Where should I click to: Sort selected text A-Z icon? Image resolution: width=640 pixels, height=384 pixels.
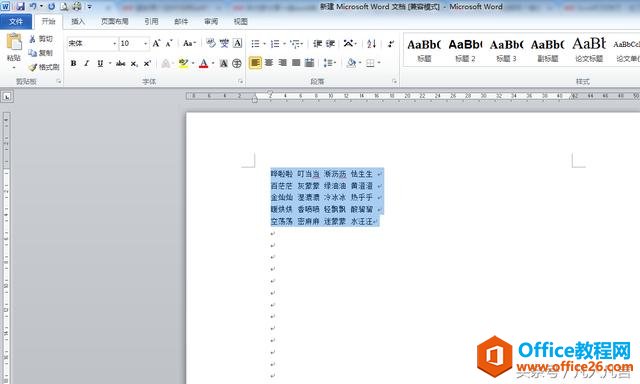click(x=371, y=43)
